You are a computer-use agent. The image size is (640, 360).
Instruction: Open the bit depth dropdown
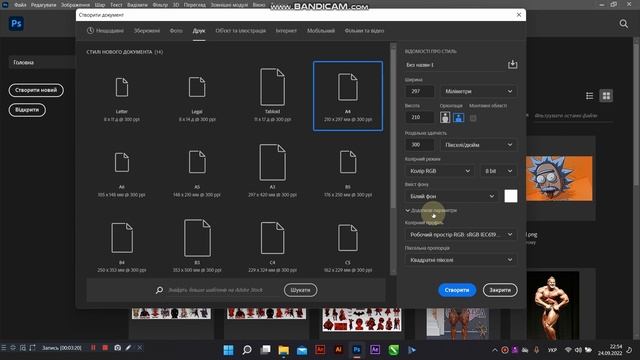[x=498, y=171]
